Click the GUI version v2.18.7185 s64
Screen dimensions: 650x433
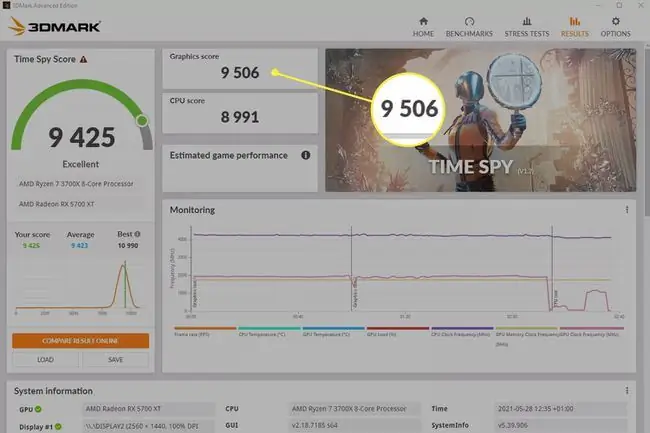354,425
